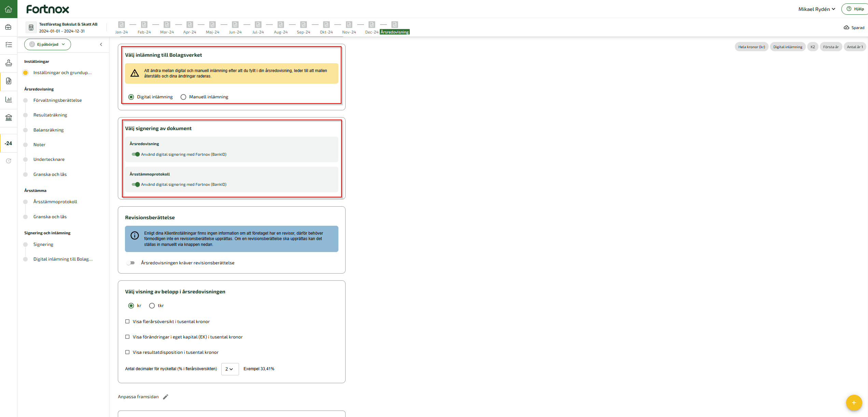Screen dimensions: 868x417
Task: Select the annual report document icon
Action: point(9,81)
